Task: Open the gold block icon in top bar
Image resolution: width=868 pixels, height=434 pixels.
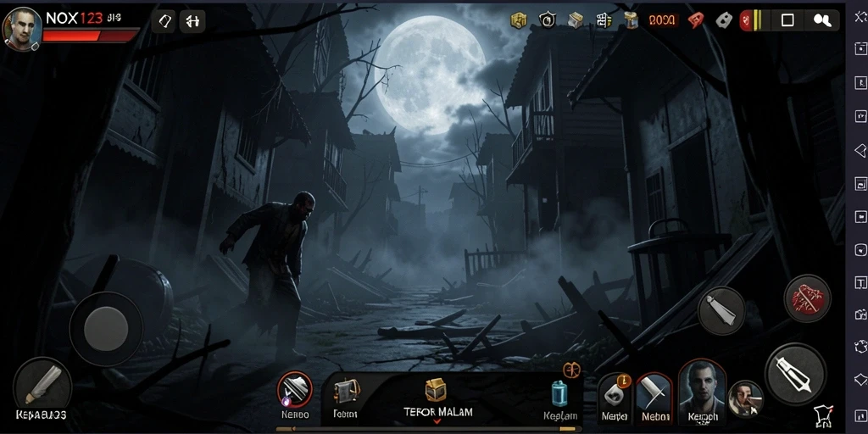Action: tap(518, 20)
